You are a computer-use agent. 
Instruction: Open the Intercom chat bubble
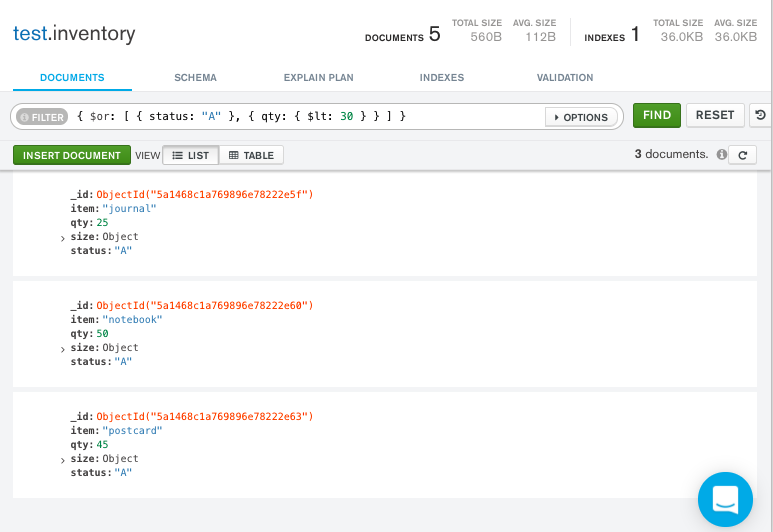[x=725, y=498]
